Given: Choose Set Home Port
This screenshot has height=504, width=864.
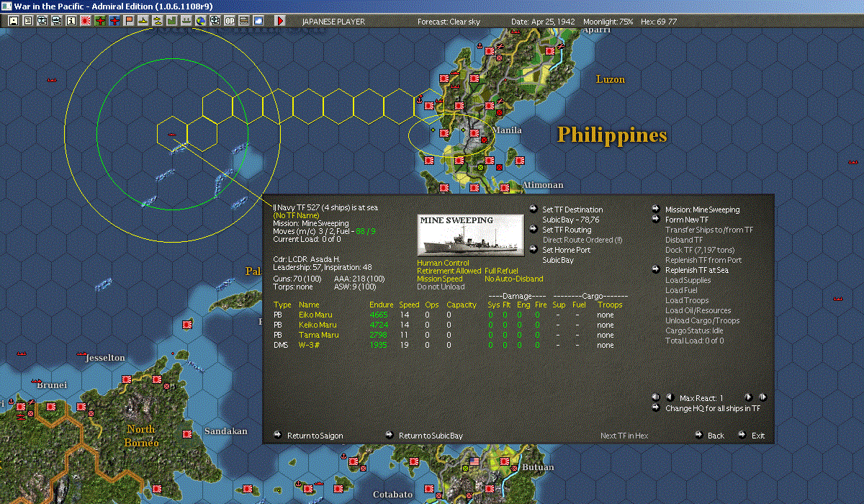Looking at the screenshot, I should pyautogui.click(x=568, y=250).
